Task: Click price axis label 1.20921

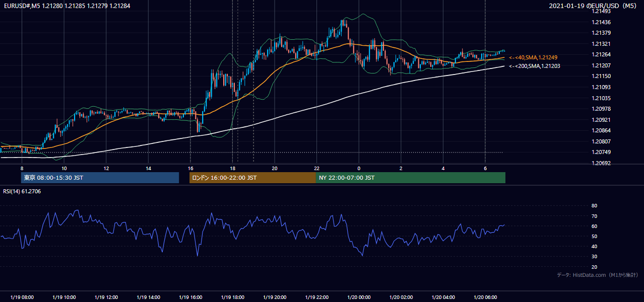Action: pos(601,120)
